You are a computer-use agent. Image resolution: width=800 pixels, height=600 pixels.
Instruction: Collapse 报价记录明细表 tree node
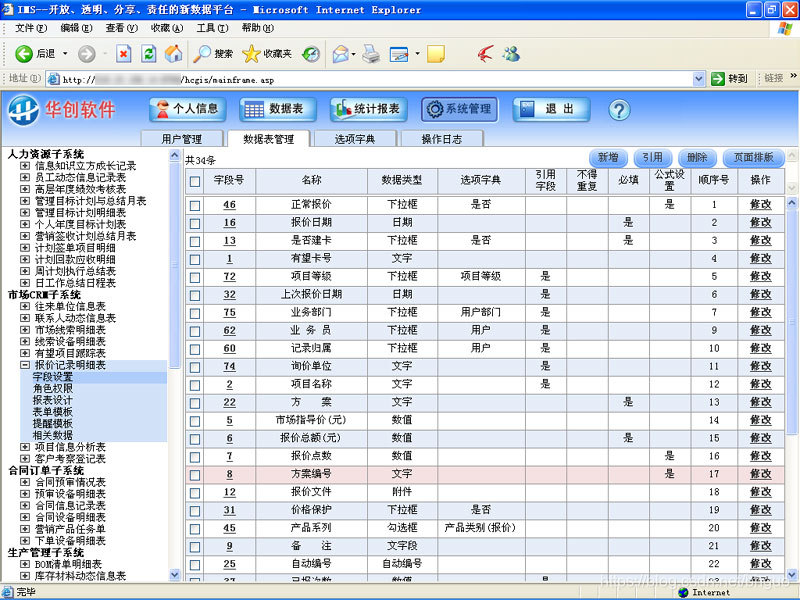[x=24, y=365]
